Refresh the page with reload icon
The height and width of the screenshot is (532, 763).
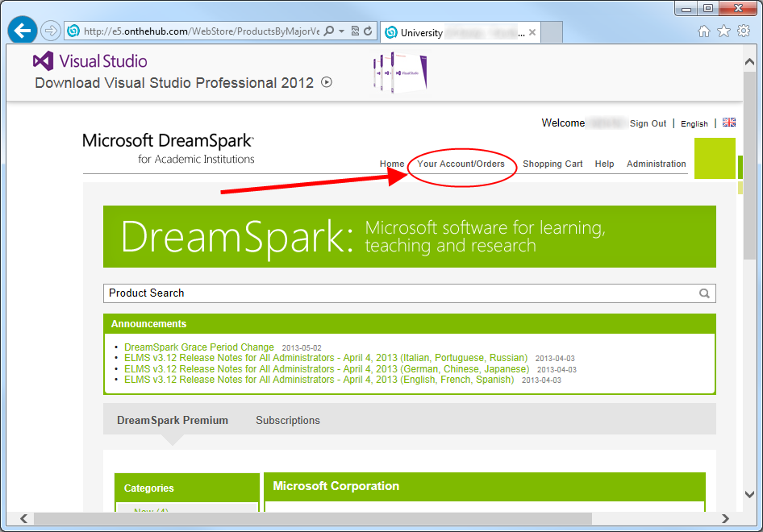[x=369, y=31]
